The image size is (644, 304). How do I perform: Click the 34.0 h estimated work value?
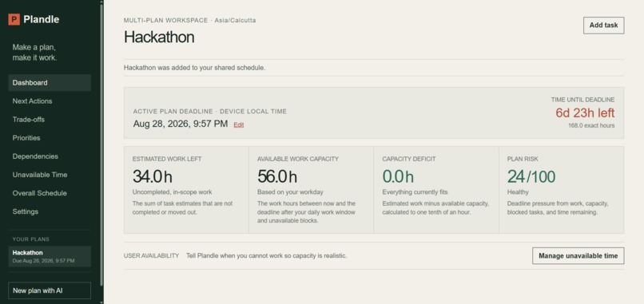tap(153, 177)
